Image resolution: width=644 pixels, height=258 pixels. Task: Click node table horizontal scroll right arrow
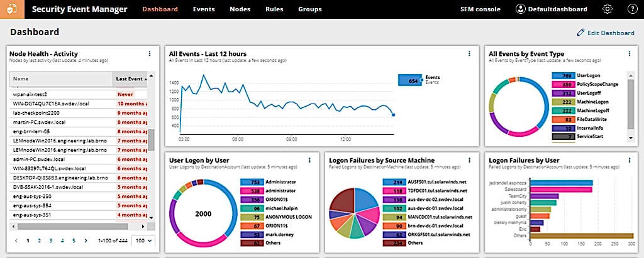(143, 226)
